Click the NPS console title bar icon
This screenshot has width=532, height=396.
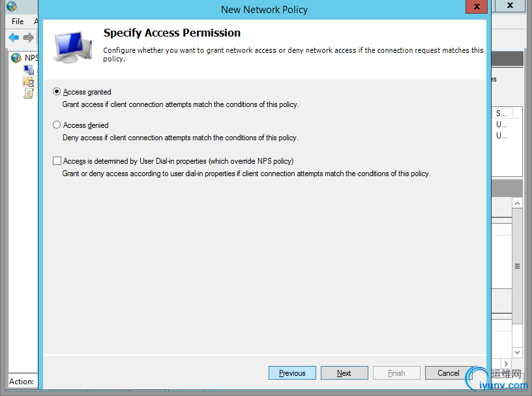click(x=11, y=7)
